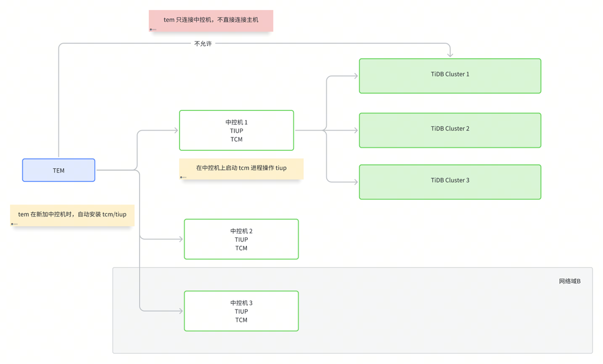The width and height of the screenshot is (603, 364).
Task: Click the 网络域B group label
Action: point(569,281)
